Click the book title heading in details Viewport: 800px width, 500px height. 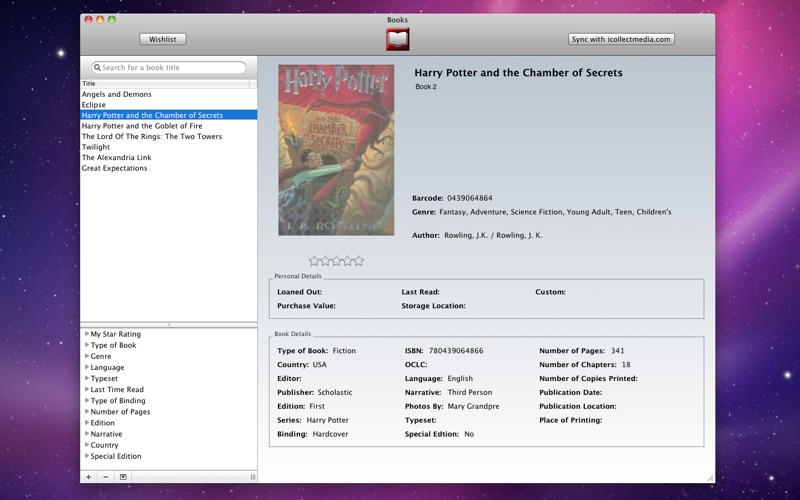[x=518, y=73]
